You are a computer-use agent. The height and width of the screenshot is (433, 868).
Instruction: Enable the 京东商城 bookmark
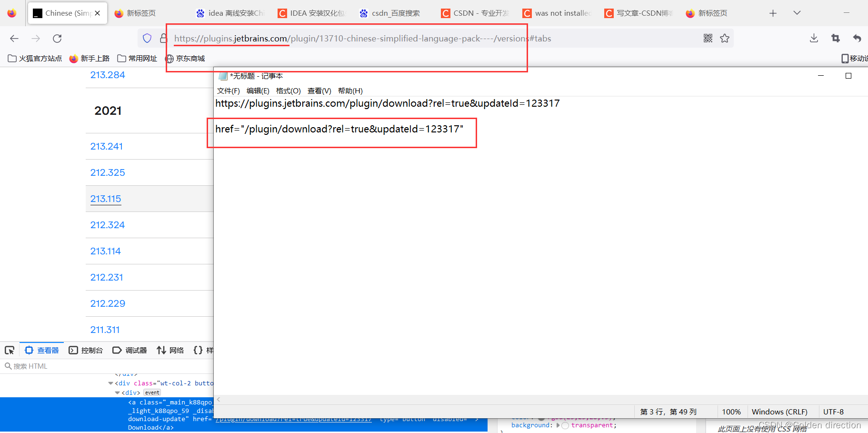(186, 58)
